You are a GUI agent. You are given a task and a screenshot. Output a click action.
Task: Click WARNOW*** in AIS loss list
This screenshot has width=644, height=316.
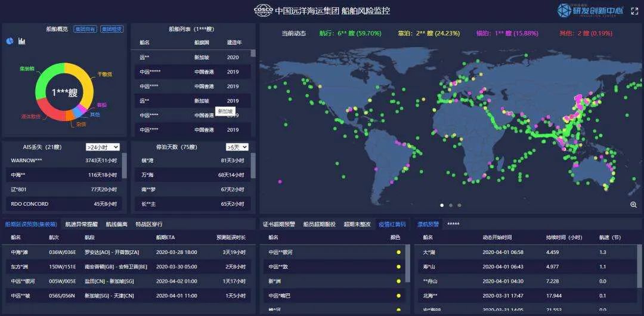[x=27, y=161]
